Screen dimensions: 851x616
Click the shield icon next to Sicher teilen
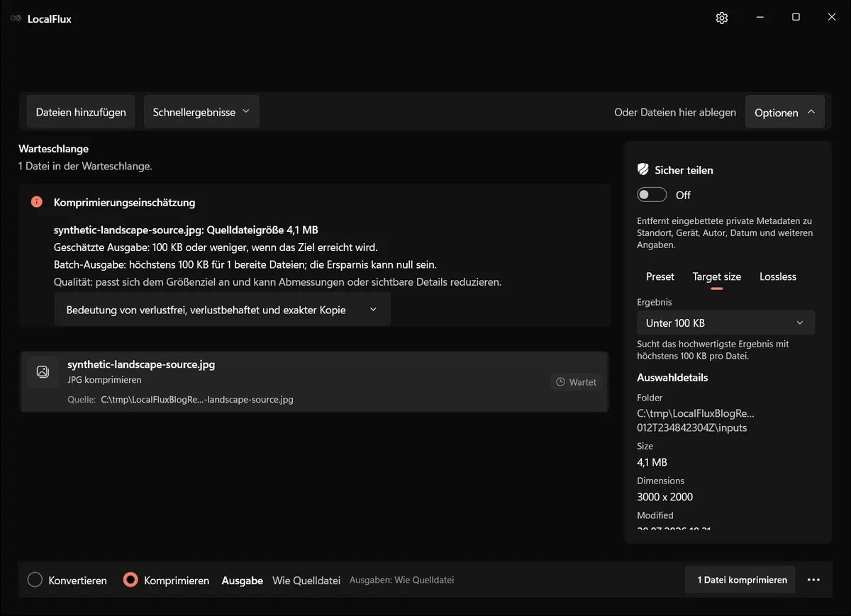point(643,170)
